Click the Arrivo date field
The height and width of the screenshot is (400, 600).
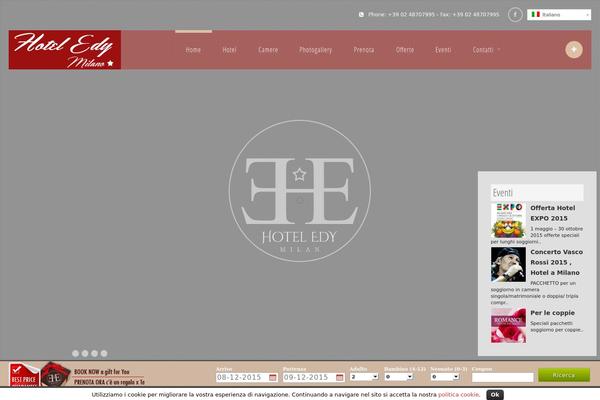[x=246, y=377]
